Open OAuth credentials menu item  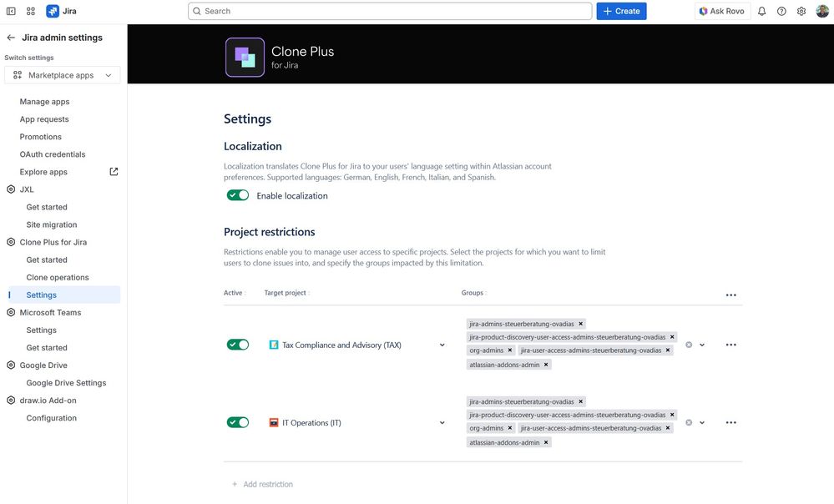point(52,154)
